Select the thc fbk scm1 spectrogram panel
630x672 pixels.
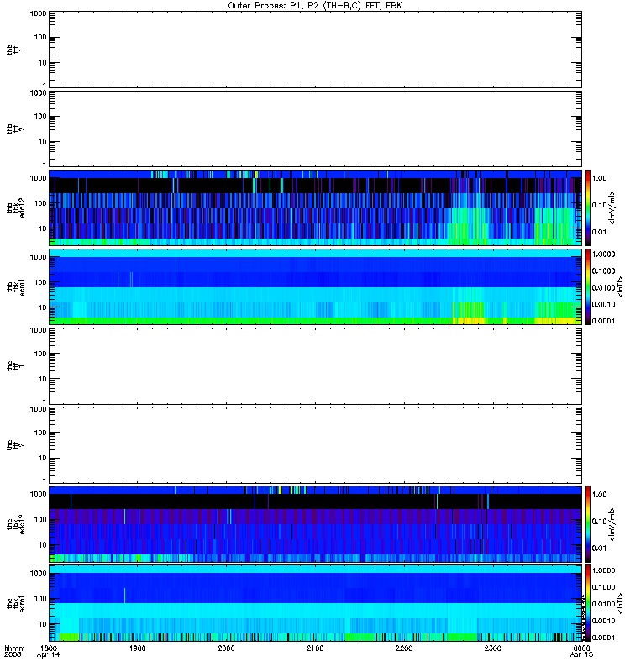click(x=315, y=603)
